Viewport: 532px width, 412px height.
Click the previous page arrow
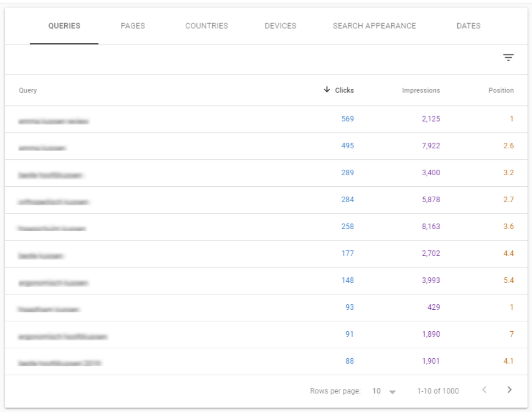click(484, 391)
